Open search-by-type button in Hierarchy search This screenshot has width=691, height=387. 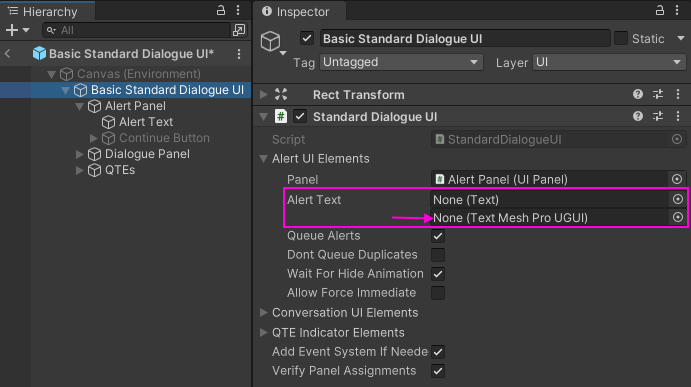pyautogui.click(x=238, y=30)
